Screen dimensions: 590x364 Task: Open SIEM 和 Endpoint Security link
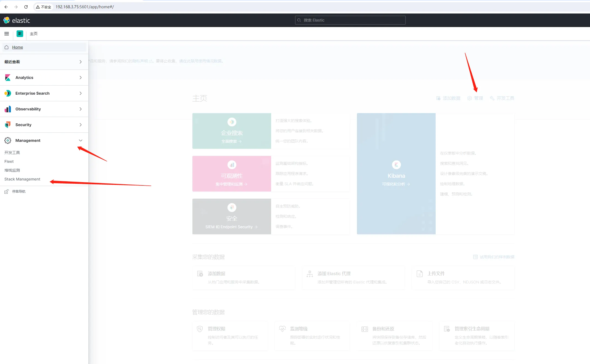click(x=232, y=227)
